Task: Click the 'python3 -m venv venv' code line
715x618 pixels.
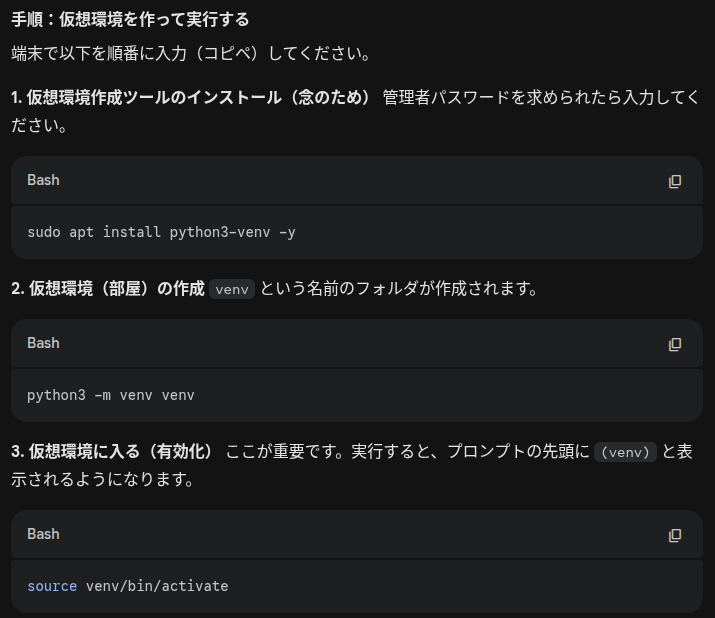Action: (x=111, y=395)
